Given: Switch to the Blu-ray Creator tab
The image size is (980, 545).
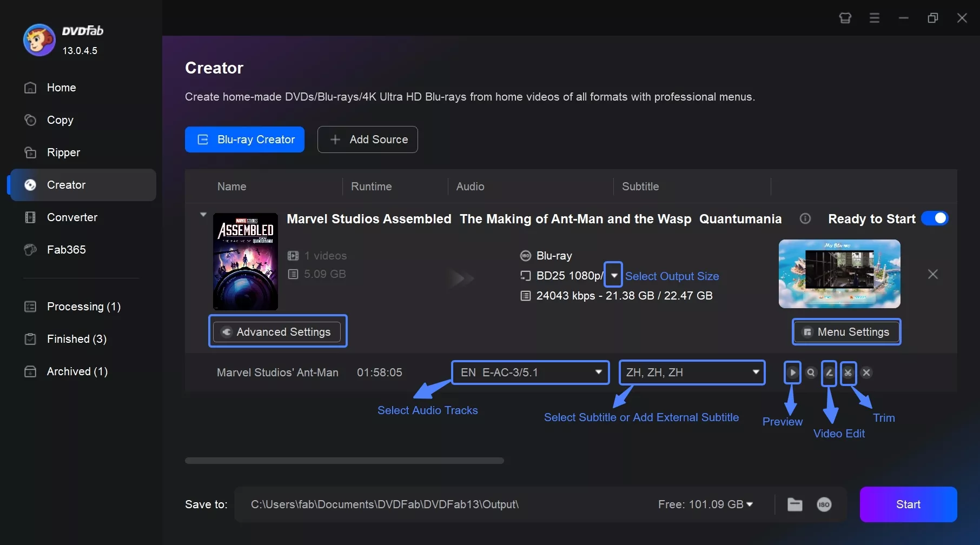Looking at the screenshot, I should (244, 139).
